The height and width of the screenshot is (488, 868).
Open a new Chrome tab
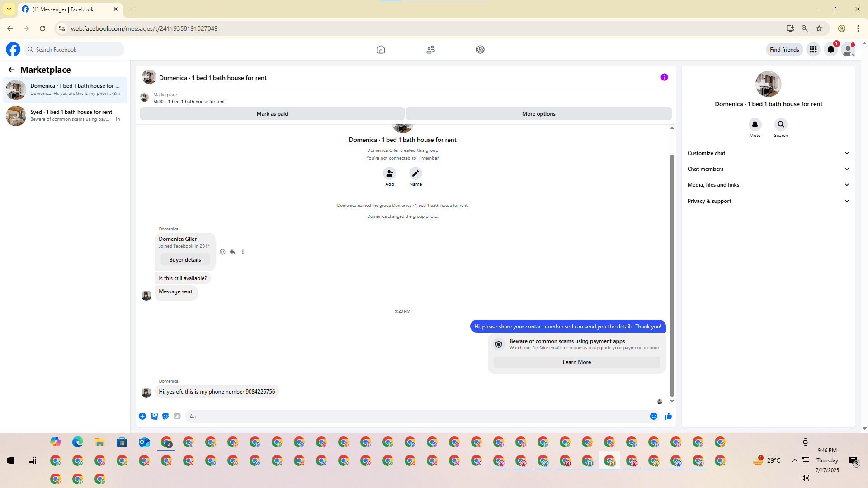132,9
